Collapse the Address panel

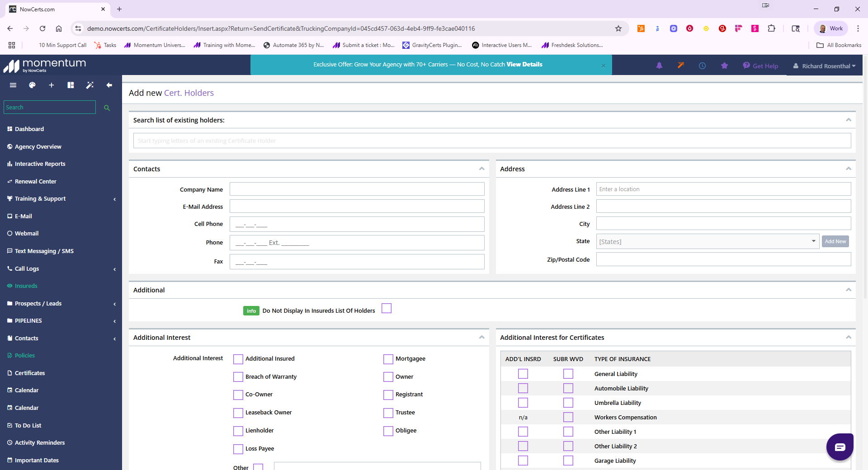849,169
